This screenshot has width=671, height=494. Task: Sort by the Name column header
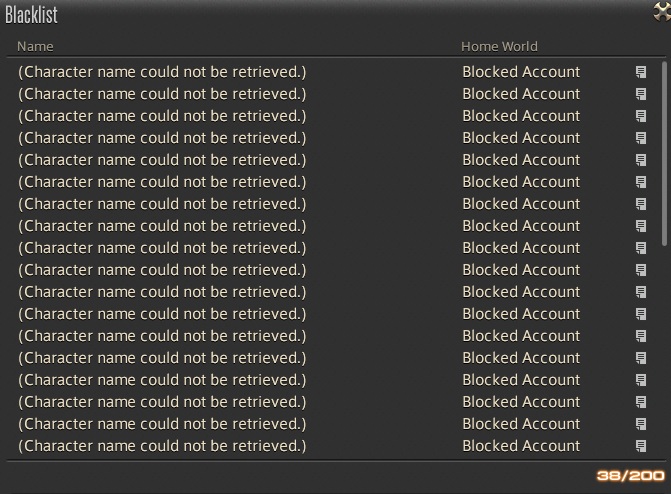coord(36,46)
